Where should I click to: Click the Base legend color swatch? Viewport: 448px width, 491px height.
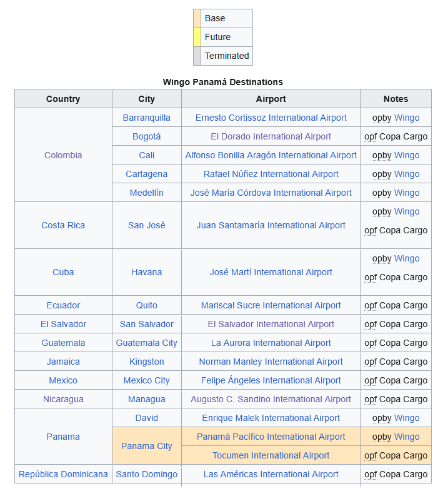(x=197, y=18)
